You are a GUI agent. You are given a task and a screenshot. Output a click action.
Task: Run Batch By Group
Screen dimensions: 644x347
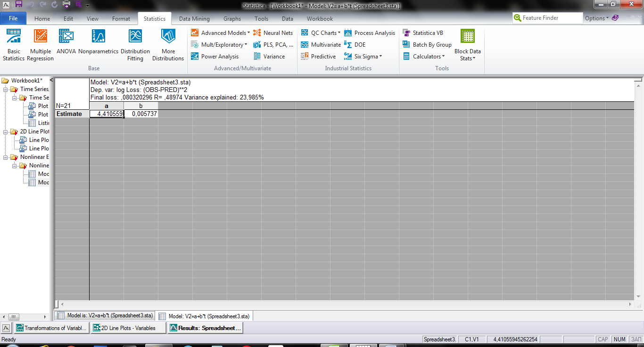click(427, 45)
